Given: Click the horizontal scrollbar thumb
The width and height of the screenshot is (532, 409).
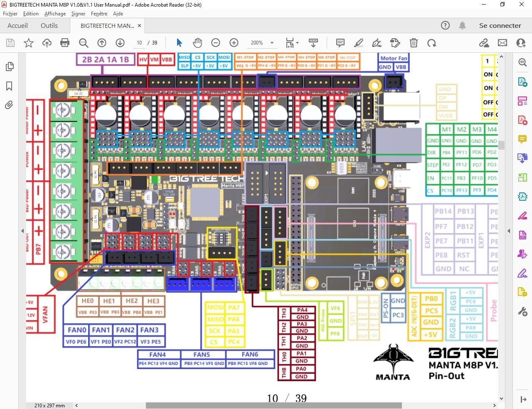Looking at the screenshot, I should 273,405.
